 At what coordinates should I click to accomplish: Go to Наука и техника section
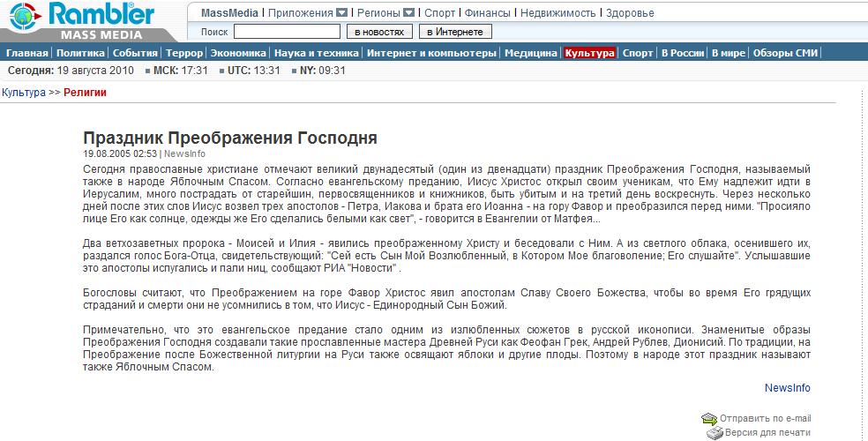coord(316,53)
